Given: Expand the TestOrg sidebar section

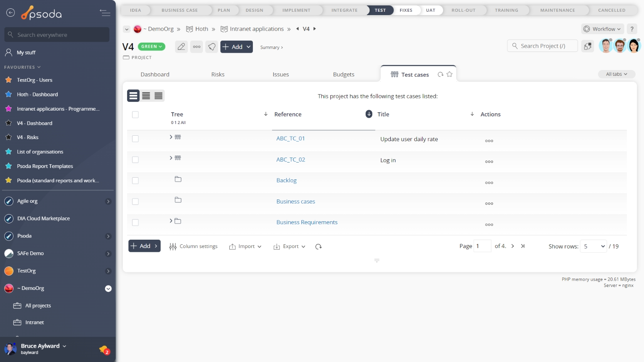Looking at the screenshot, I should click(x=108, y=271).
